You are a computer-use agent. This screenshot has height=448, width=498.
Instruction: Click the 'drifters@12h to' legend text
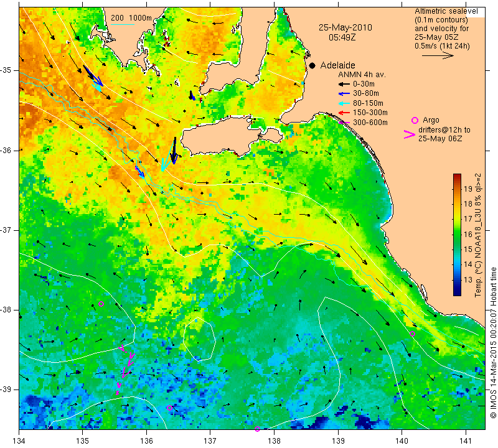click(444, 130)
